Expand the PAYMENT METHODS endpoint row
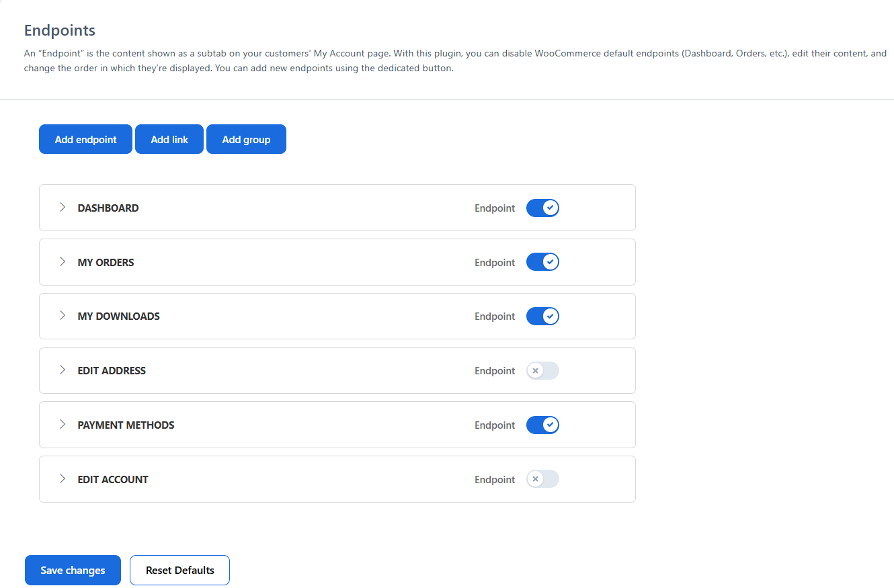The width and height of the screenshot is (894, 588). point(62,425)
